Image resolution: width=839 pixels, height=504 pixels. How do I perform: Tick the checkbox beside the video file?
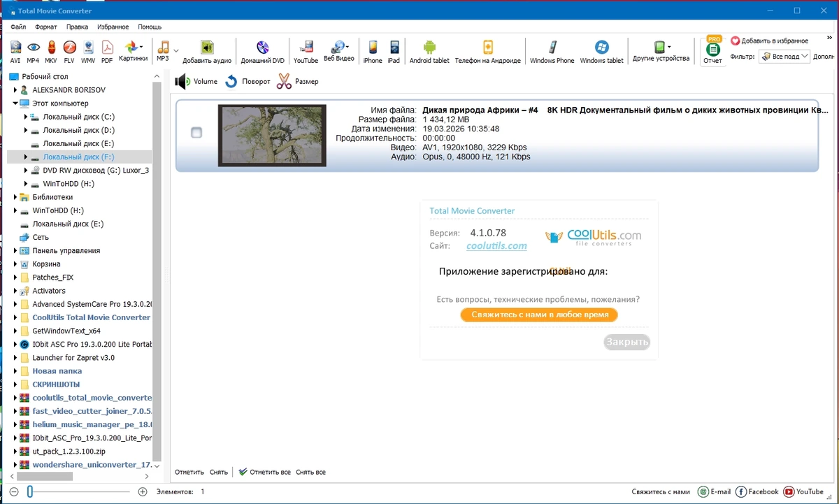(x=196, y=132)
